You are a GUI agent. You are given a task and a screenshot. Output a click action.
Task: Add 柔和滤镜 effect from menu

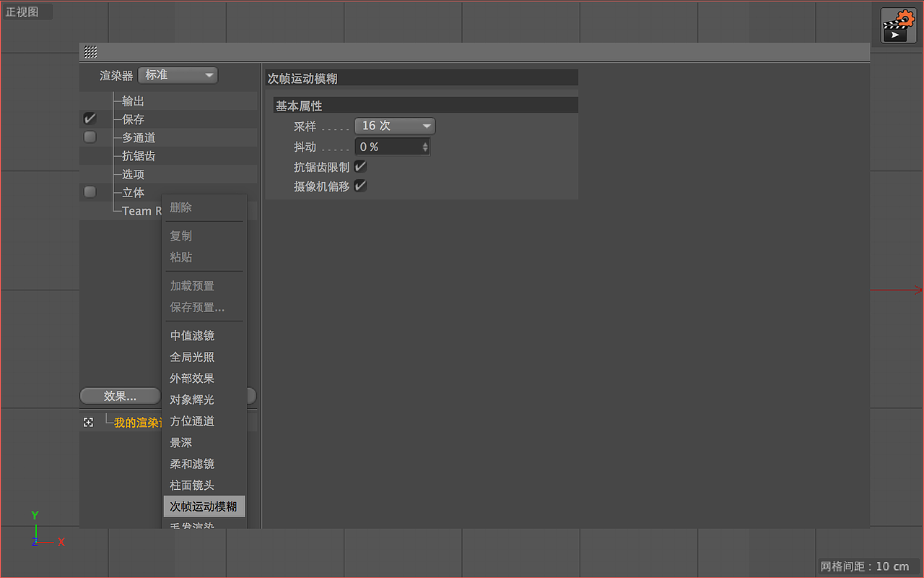coord(192,464)
